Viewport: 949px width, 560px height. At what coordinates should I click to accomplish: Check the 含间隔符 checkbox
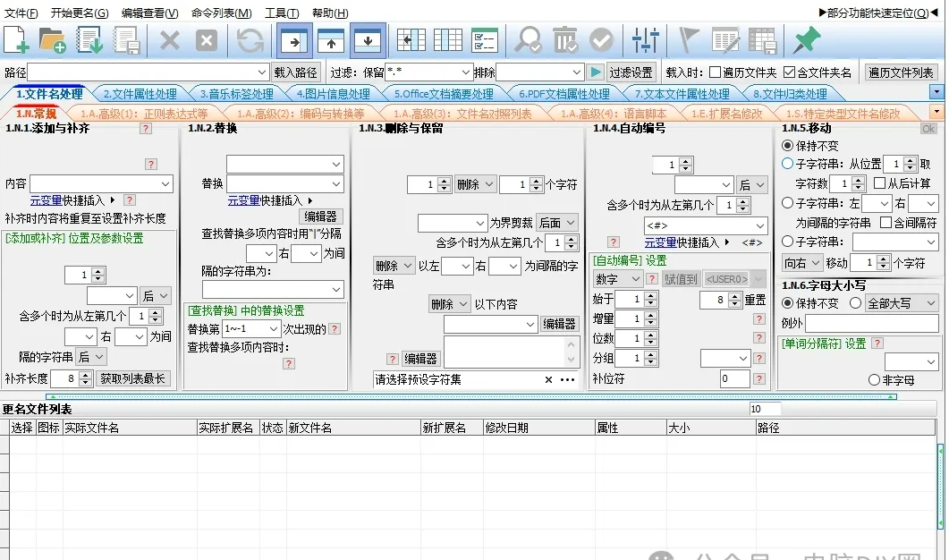(x=886, y=222)
